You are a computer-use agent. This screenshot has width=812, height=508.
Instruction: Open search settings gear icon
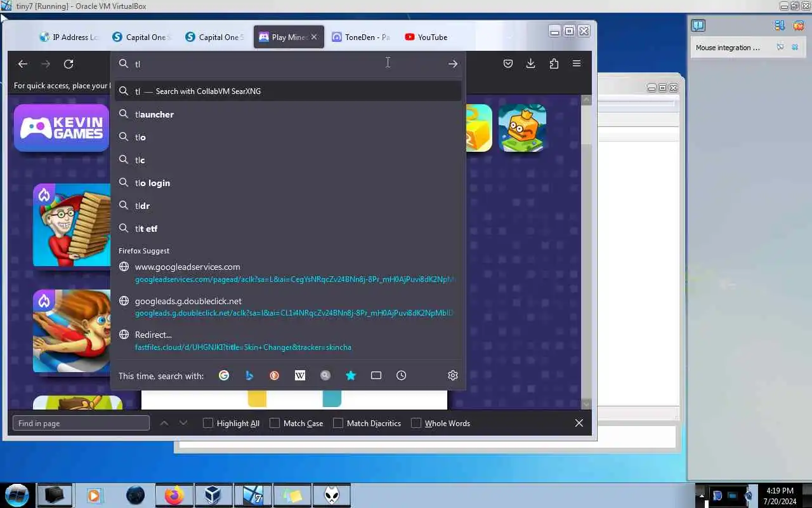(453, 375)
